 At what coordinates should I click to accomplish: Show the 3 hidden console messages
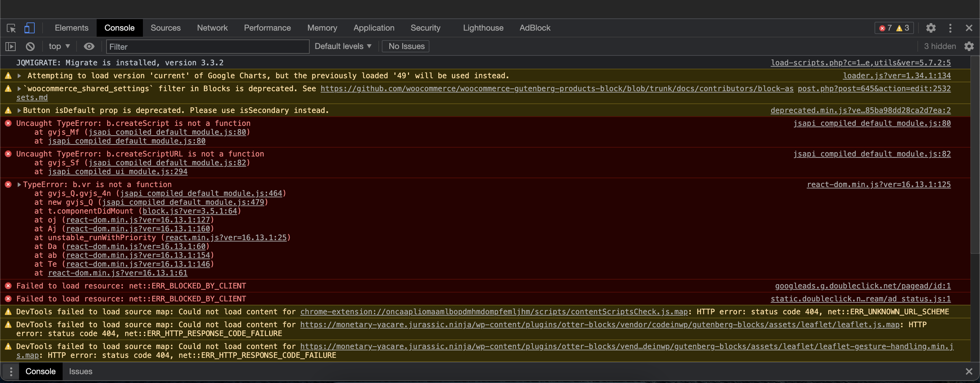coord(939,46)
